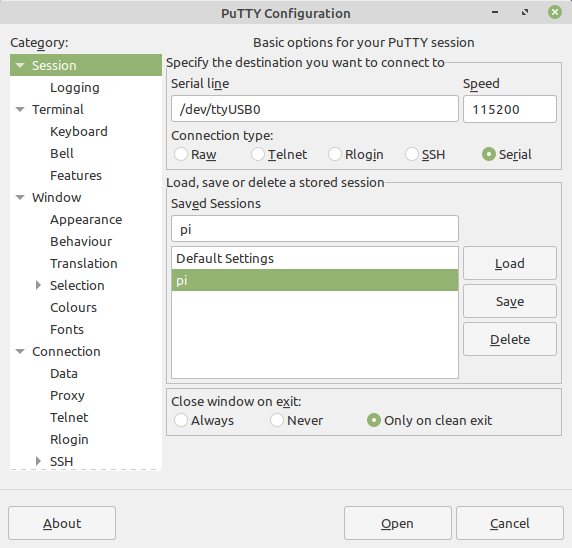This screenshot has width=572, height=548.
Task: Focus the Saved Sessions name field
Action: (x=315, y=229)
